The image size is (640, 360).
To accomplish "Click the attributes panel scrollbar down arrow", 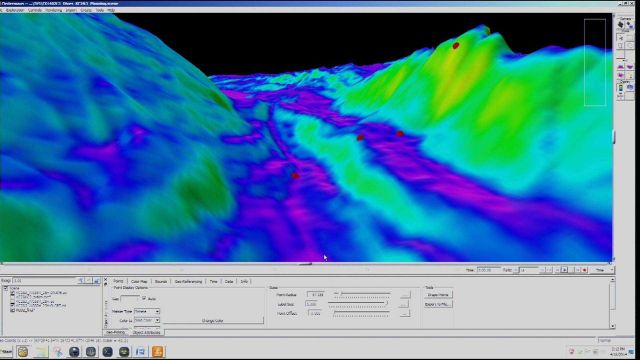I will pyautogui.click(x=613, y=326).
